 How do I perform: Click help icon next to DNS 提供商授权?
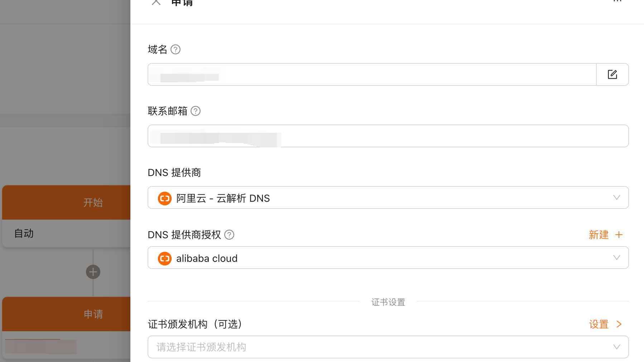pyautogui.click(x=229, y=235)
